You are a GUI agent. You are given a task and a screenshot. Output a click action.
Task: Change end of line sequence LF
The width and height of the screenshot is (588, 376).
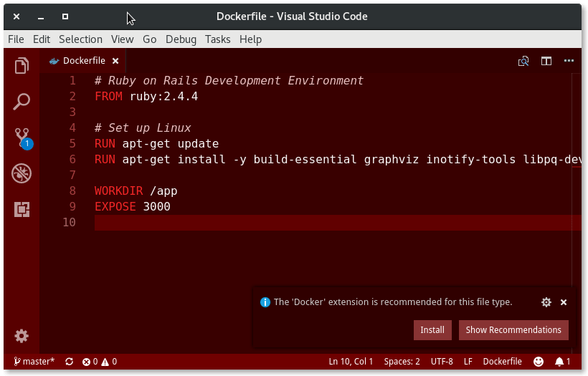coord(468,362)
